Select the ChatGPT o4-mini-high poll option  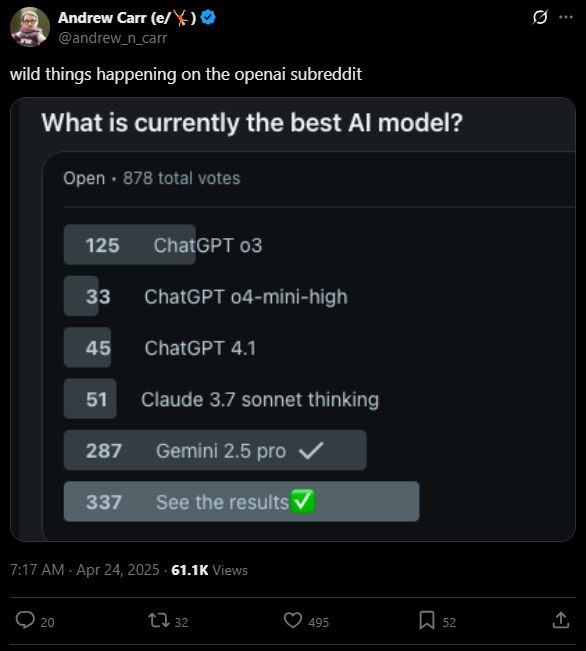click(206, 296)
